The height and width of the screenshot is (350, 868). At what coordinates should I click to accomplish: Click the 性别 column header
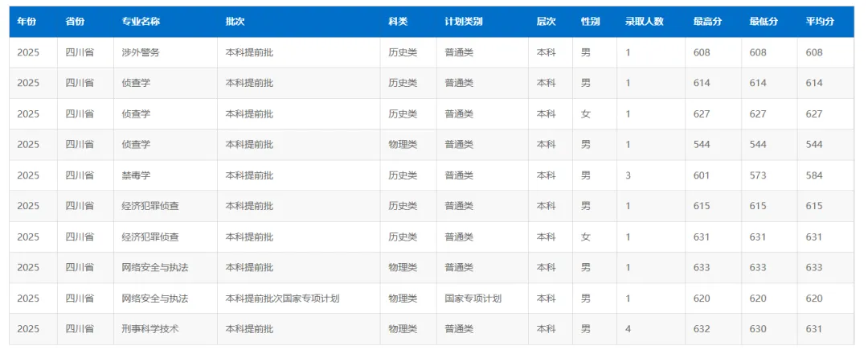590,22
